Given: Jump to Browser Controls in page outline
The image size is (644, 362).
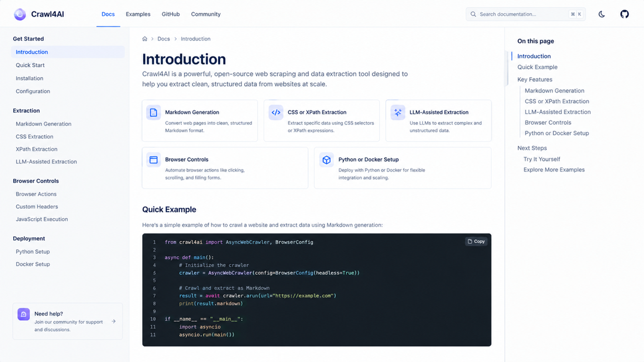Looking at the screenshot, I should [548, 122].
